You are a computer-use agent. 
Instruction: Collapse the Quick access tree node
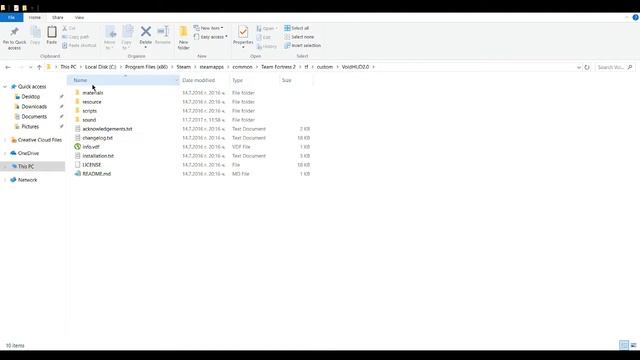pos(5,87)
